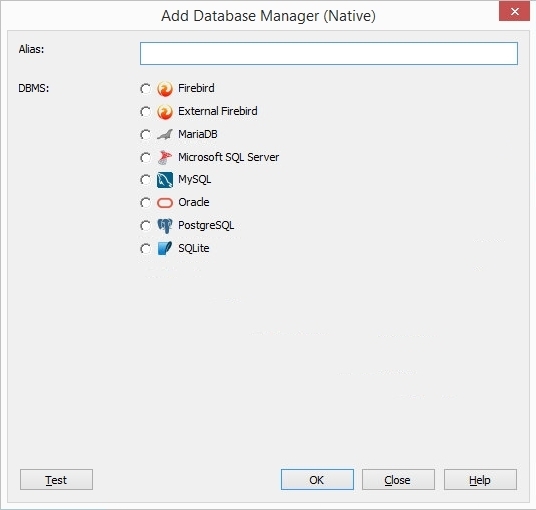Click the red Oracle oval icon
536x510 pixels.
click(x=165, y=203)
